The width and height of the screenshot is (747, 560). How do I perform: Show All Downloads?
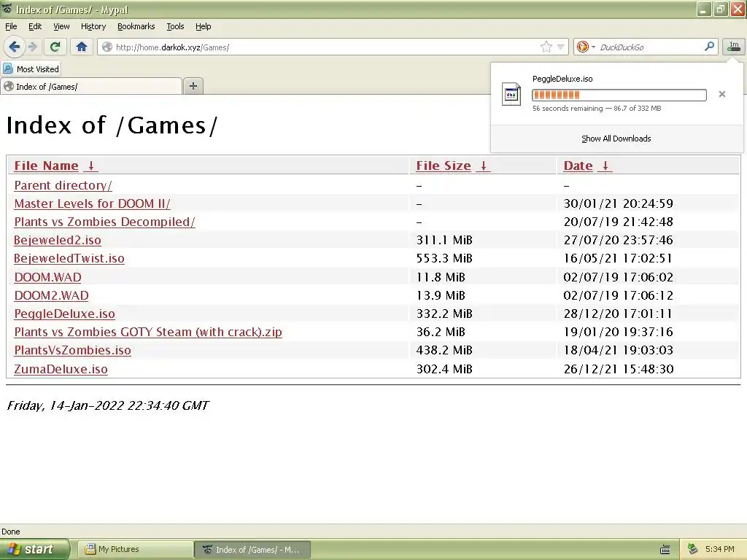(616, 139)
